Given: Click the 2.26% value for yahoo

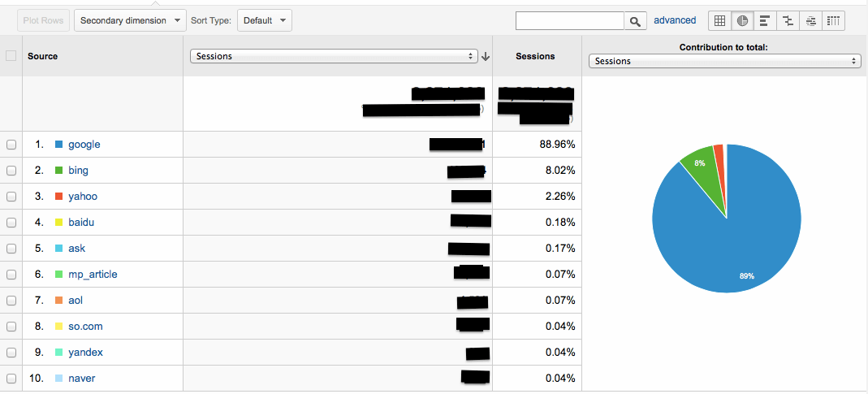Looking at the screenshot, I should click(x=560, y=197).
